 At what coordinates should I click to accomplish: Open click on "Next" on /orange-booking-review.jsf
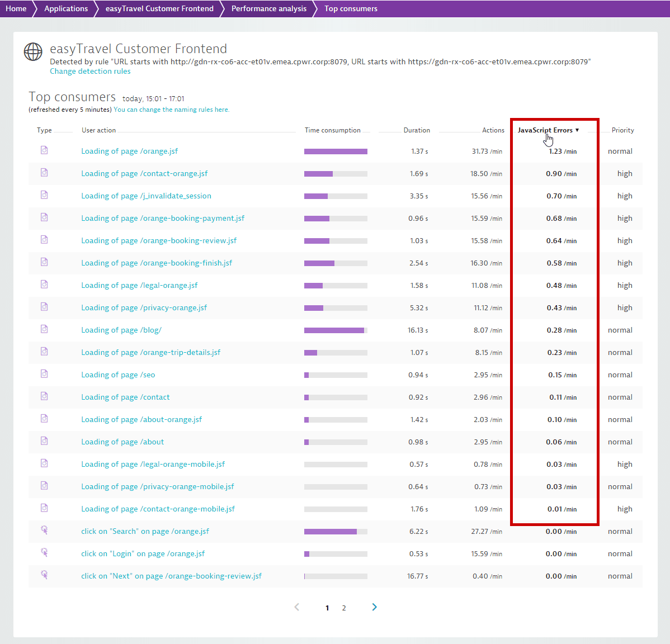[171, 576]
